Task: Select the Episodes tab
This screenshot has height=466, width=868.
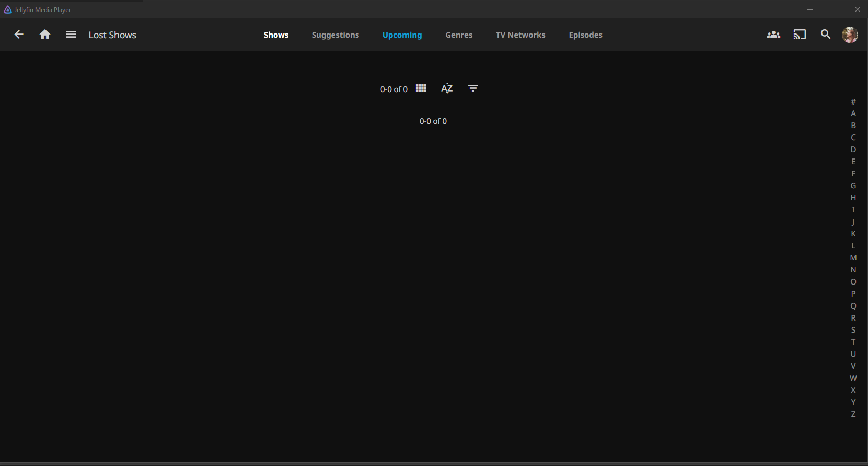Action: point(585,35)
